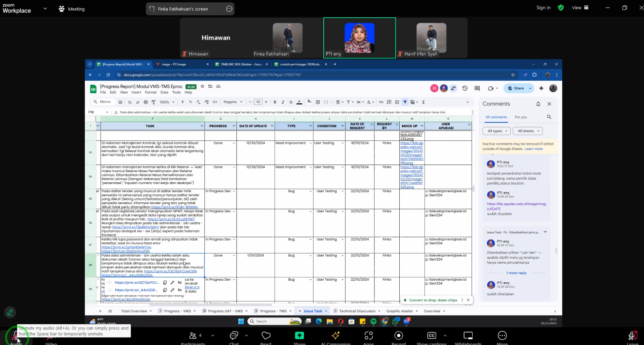This screenshot has height=345, width=644.
Task: Toggle the filter icon in Sheets toolbar
Action: coord(405,102)
